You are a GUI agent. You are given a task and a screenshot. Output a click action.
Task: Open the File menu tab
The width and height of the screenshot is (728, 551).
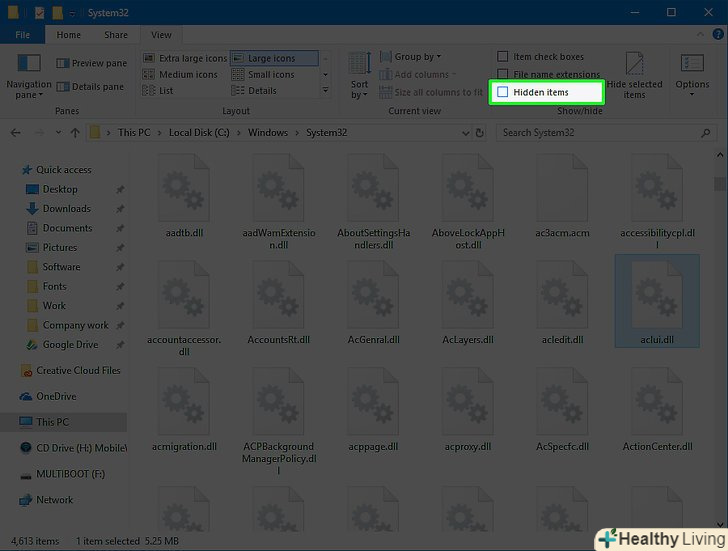(22, 35)
